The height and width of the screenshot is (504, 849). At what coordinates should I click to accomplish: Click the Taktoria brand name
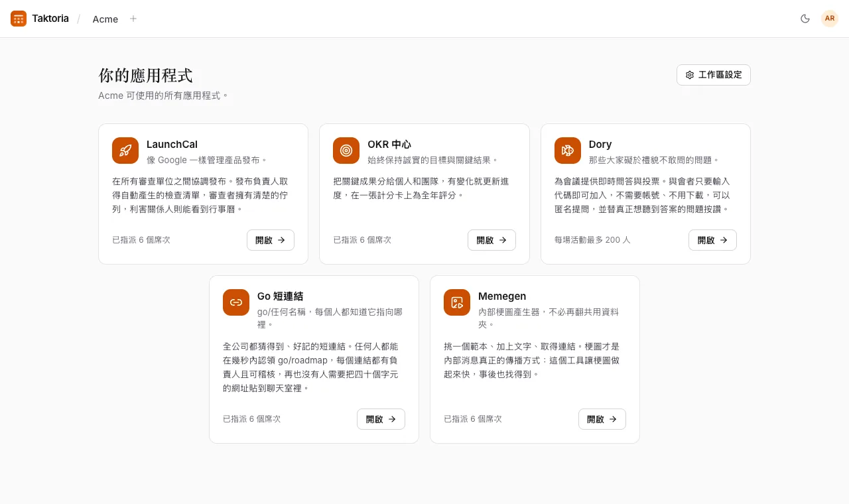[x=50, y=19]
